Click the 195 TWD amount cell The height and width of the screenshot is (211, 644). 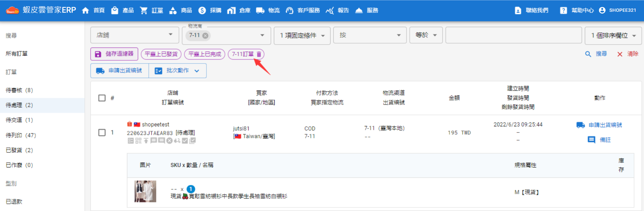click(459, 132)
